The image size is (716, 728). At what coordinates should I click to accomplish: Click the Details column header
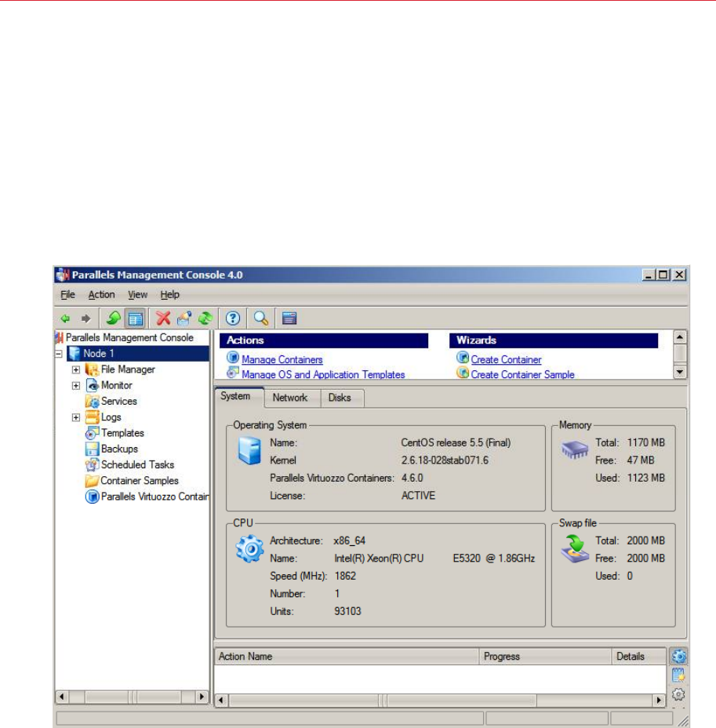point(639,657)
